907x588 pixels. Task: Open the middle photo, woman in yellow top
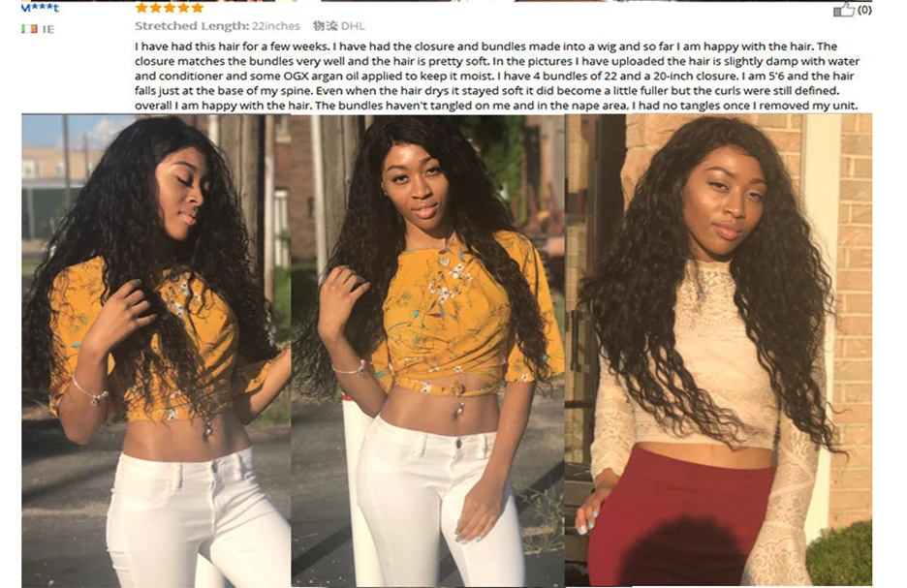427,351
